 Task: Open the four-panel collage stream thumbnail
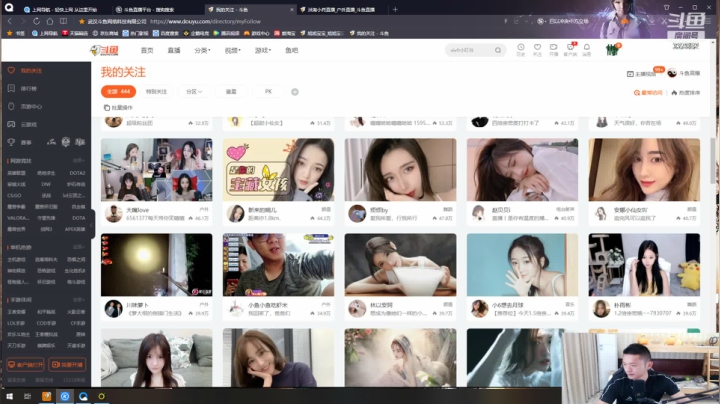point(157,170)
